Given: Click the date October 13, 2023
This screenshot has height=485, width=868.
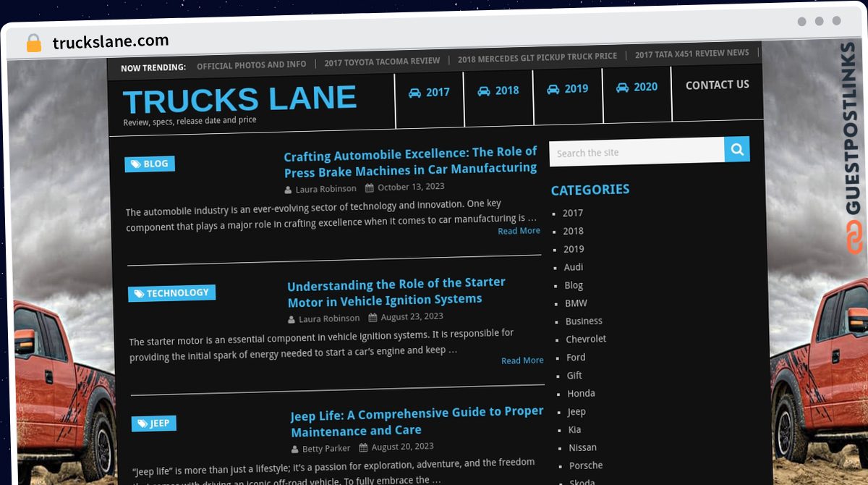Looking at the screenshot, I should coord(411,187).
